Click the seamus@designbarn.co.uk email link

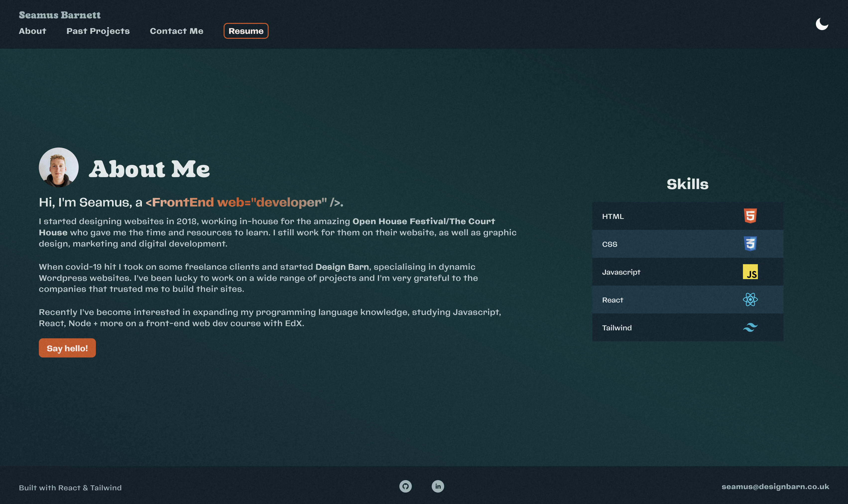[775, 487]
